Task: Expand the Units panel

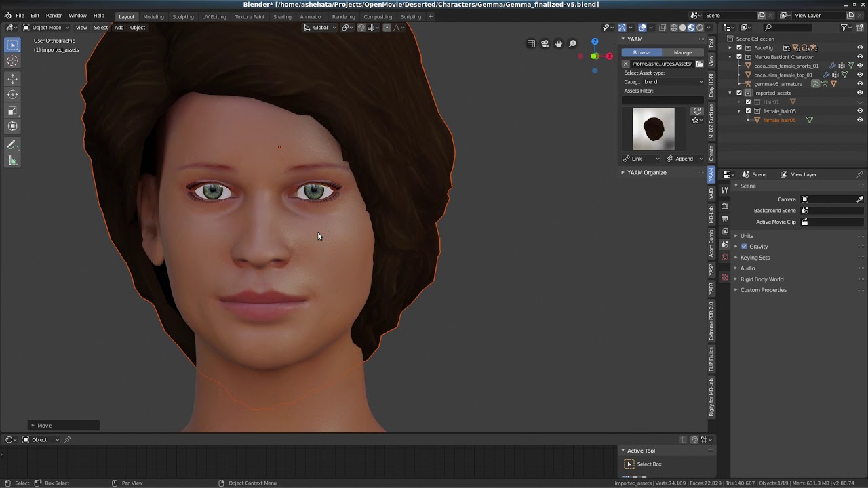Action: pos(747,236)
